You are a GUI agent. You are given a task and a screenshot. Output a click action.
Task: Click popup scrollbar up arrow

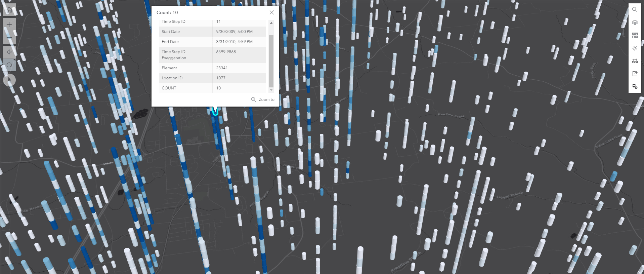(271, 23)
